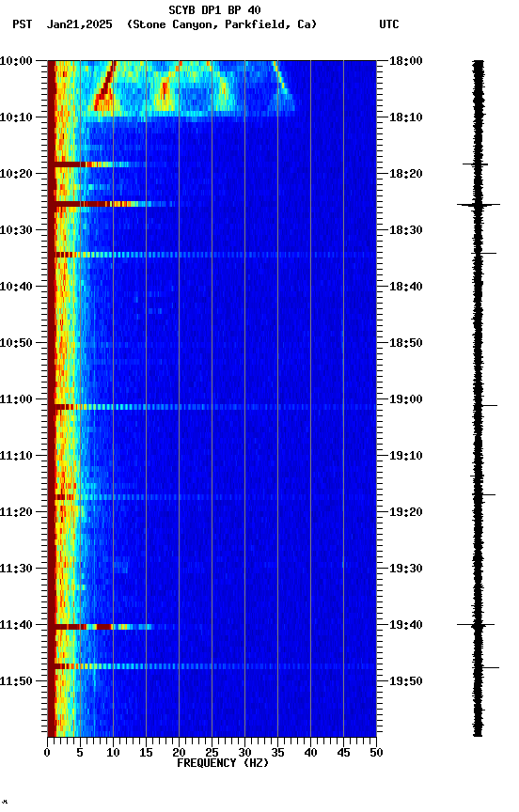Click the UTC time label '18:10'

pyautogui.click(x=406, y=117)
